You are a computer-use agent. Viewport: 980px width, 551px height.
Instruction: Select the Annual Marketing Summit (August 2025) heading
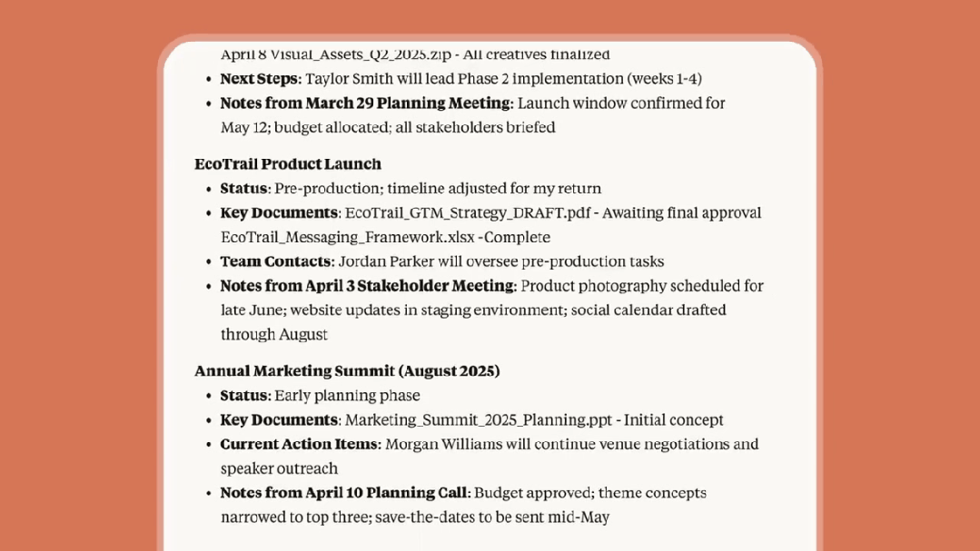point(347,371)
